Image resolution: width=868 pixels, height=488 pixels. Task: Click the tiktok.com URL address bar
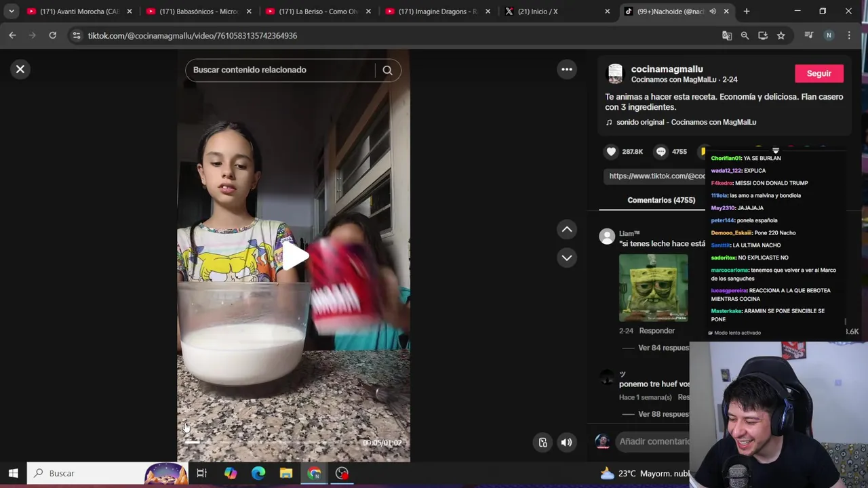click(x=193, y=35)
